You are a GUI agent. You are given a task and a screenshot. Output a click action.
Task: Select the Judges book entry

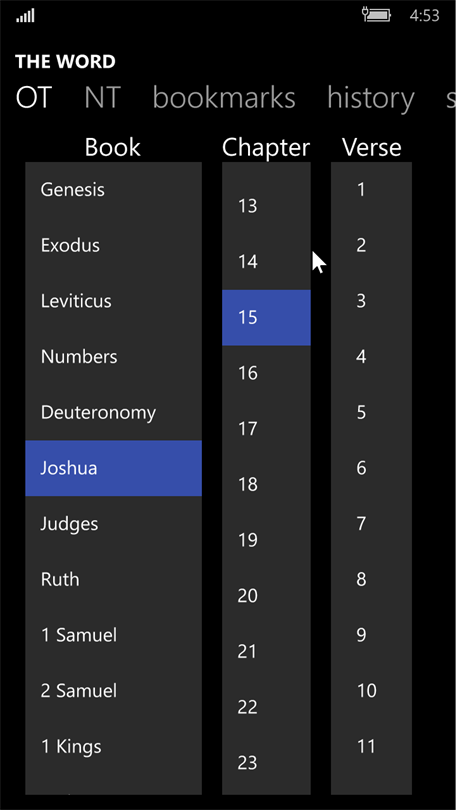[114, 524]
